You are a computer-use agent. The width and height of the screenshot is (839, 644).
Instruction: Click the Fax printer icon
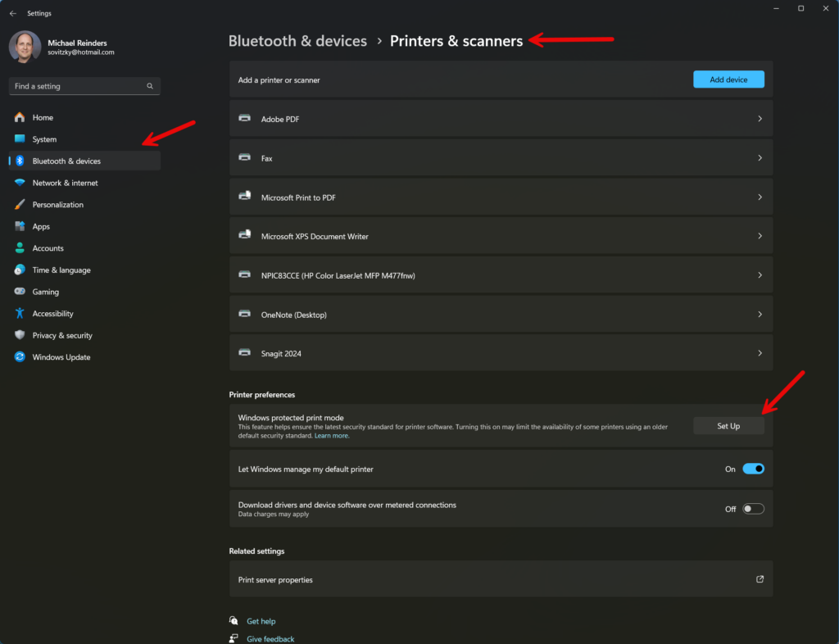[x=244, y=157]
